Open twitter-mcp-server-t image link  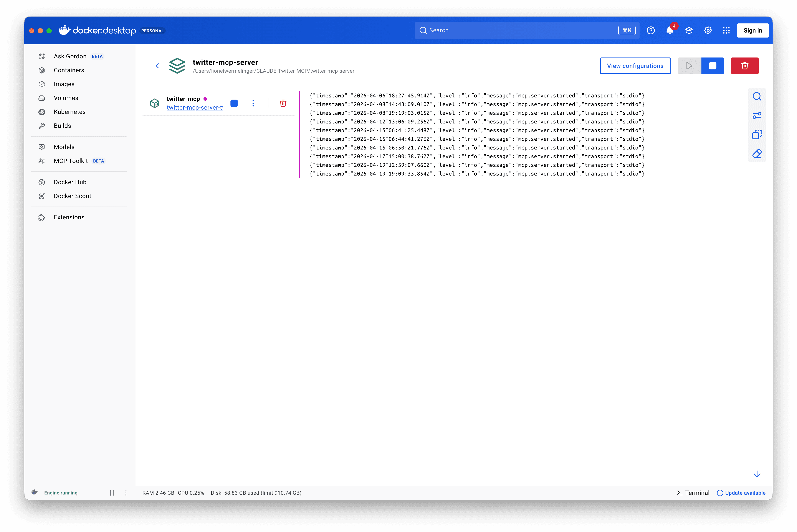coord(195,108)
